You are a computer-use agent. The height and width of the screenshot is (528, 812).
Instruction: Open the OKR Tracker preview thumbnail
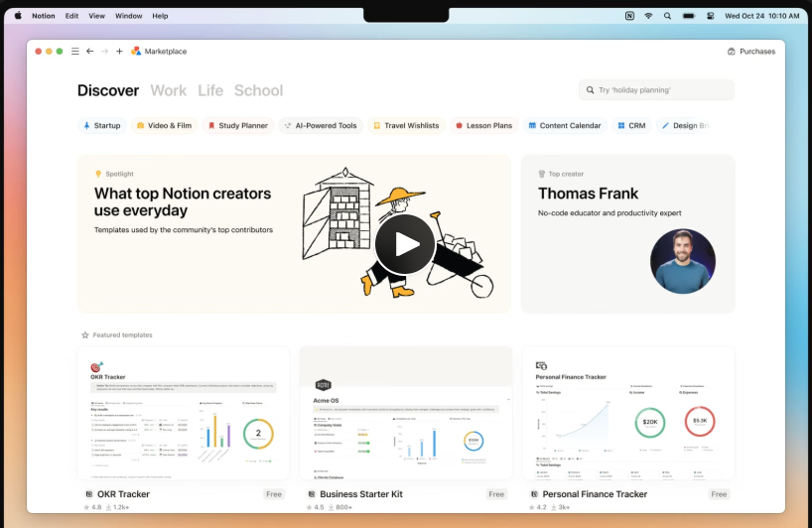pos(184,414)
